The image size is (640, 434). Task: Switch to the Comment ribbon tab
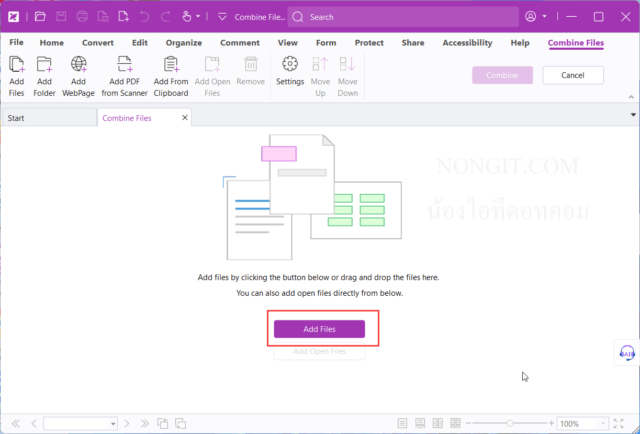tap(240, 42)
